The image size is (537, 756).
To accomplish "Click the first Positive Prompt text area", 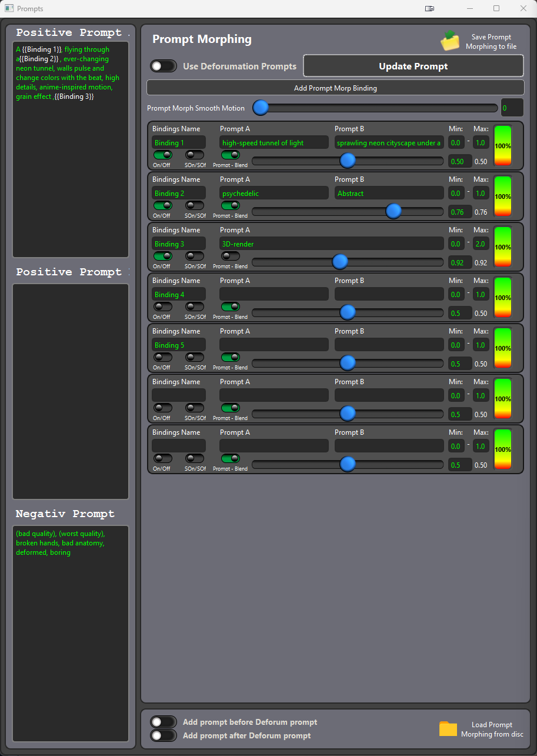I will 71,149.
